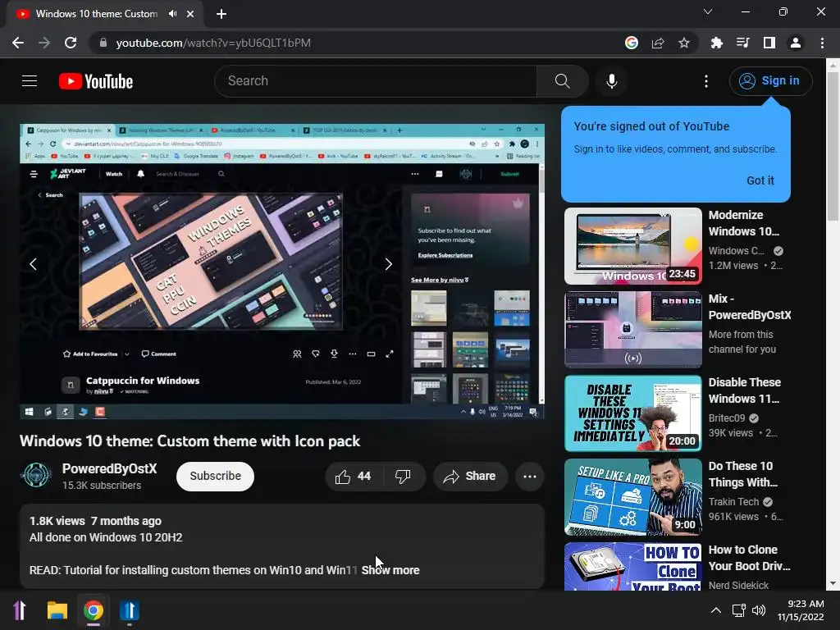Open more actions ellipsis below video
The width and height of the screenshot is (840, 630).
click(x=530, y=477)
